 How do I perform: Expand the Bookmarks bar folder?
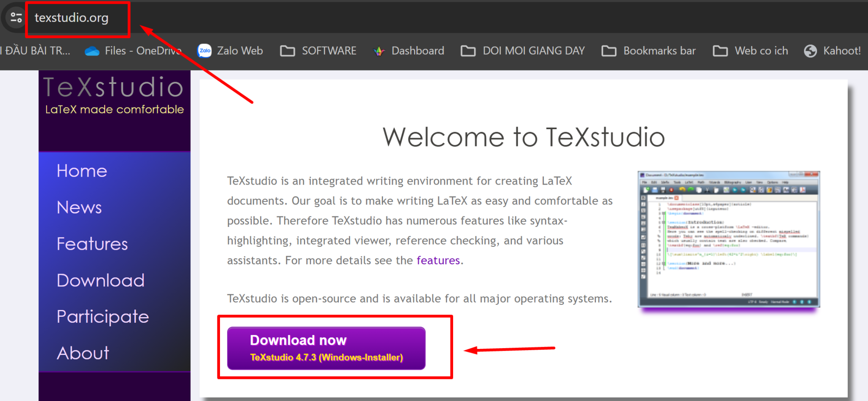pos(648,51)
